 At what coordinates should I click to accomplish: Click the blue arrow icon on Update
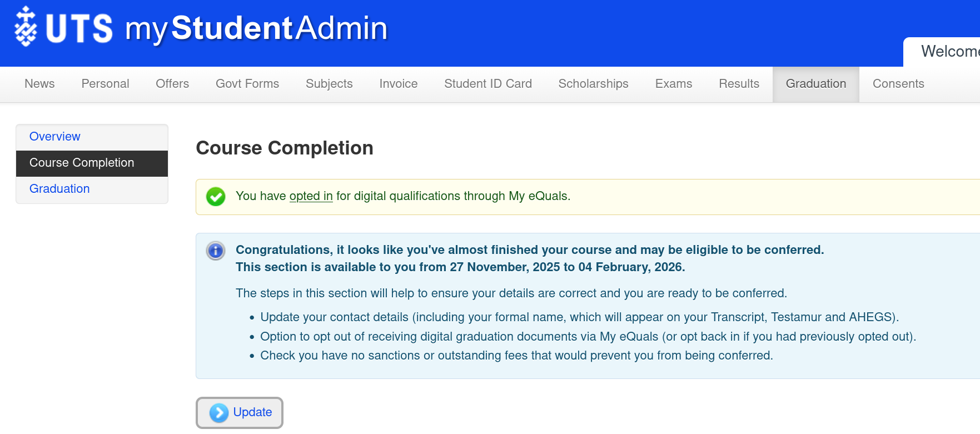[219, 413]
